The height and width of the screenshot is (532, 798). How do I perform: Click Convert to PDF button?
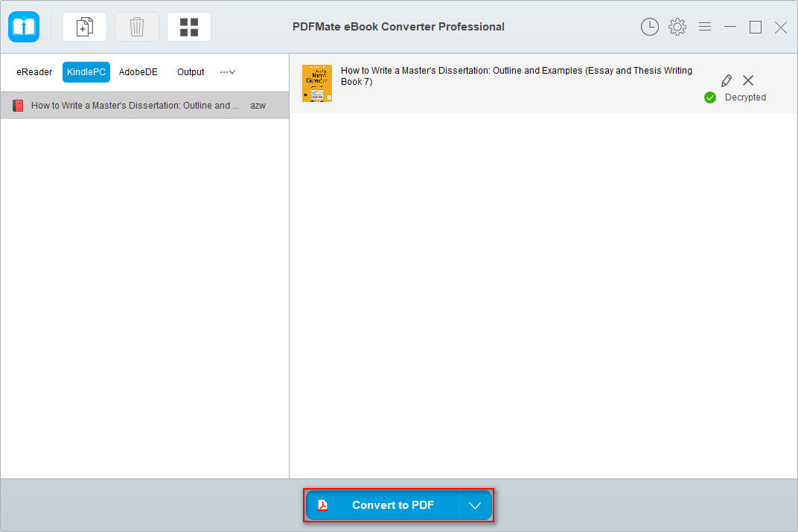point(383,505)
